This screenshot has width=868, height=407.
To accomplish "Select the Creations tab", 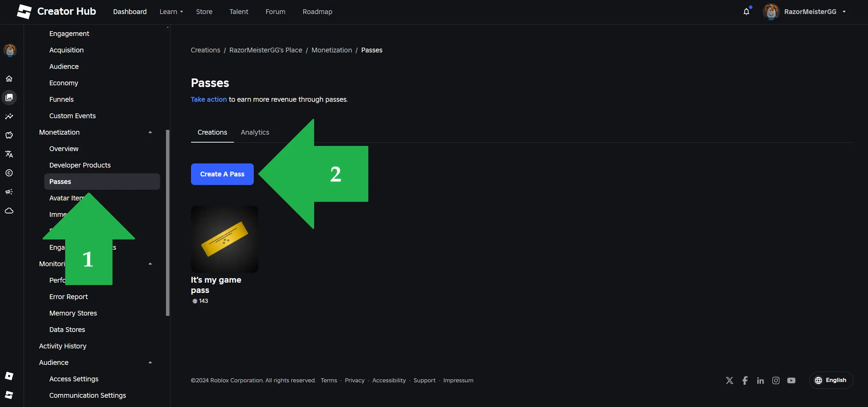I will pos(212,132).
